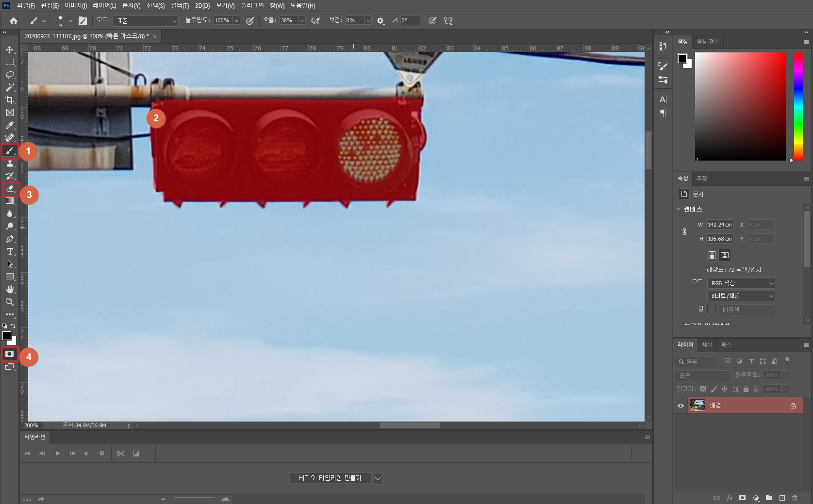Open the RGB 색상 mode dropdown
Image resolution: width=813 pixels, height=504 pixels.
[741, 283]
